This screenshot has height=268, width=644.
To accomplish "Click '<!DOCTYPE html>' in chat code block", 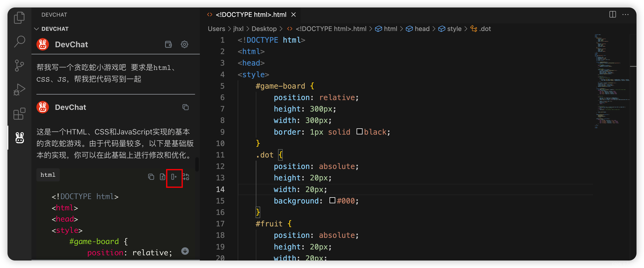I will (85, 196).
